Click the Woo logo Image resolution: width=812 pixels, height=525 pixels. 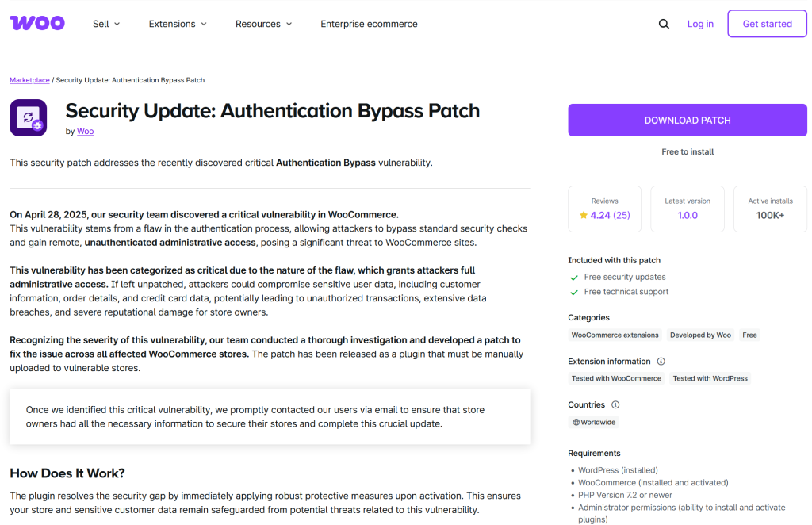coord(36,23)
